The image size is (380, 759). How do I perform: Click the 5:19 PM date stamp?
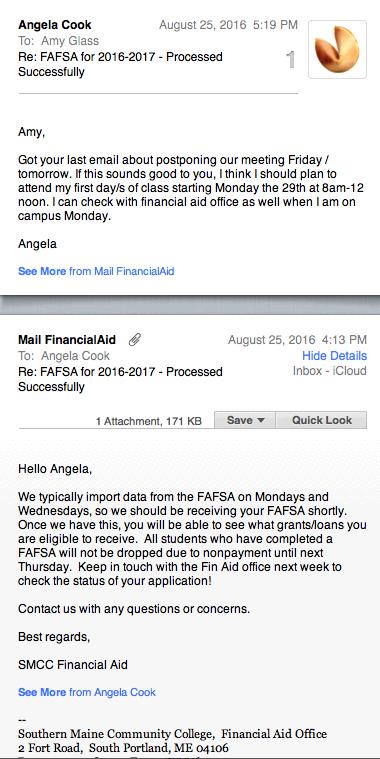228,25
